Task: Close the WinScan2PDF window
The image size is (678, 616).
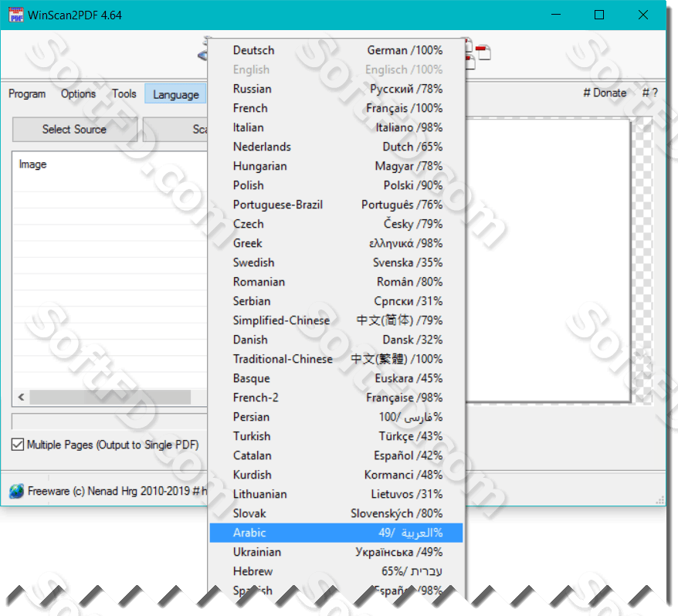Action: click(643, 15)
